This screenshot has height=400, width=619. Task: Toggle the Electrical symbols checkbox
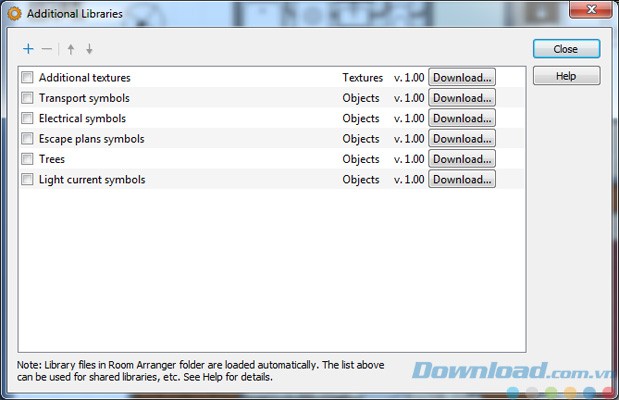point(27,118)
